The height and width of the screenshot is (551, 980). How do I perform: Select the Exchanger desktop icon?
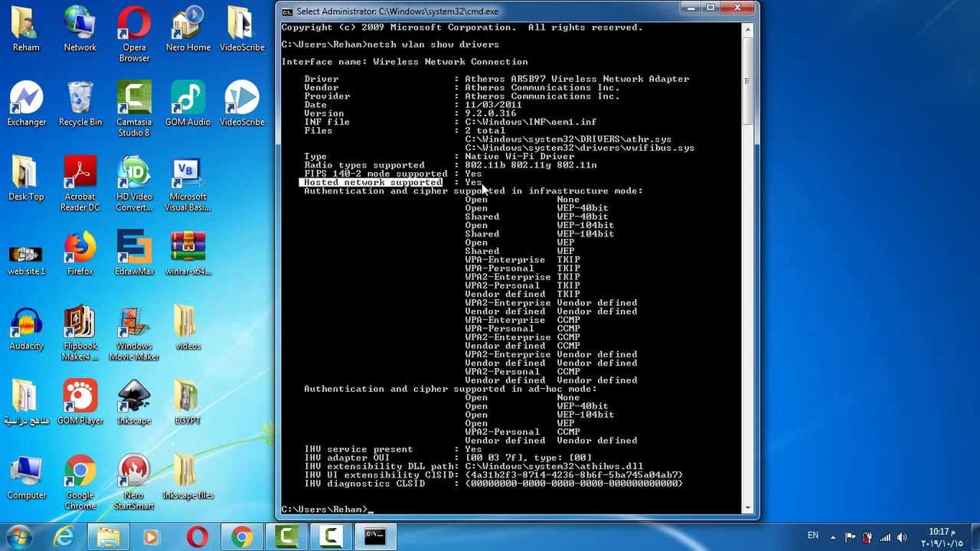click(26, 104)
